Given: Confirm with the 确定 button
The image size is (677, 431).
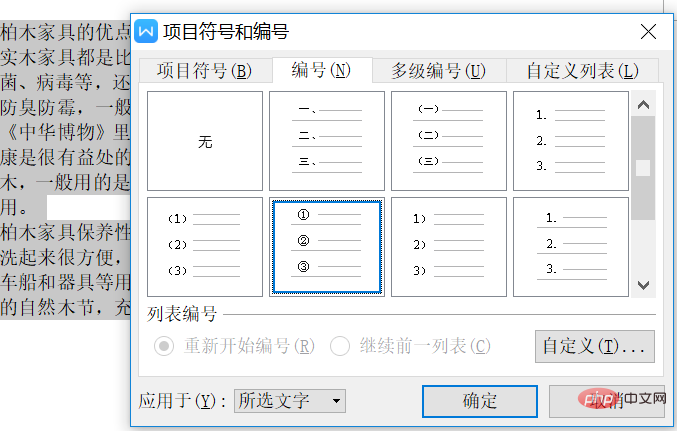Looking at the screenshot, I should click(x=480, y=401).
